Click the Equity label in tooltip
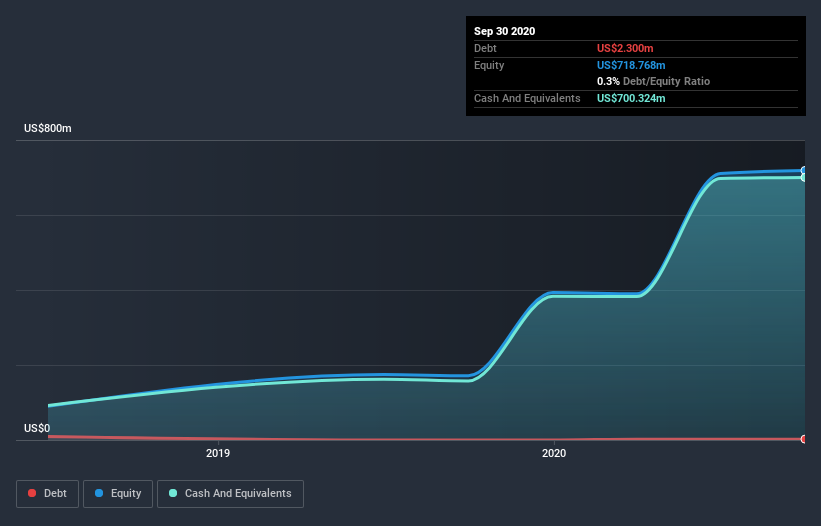 click(x=489, y=65)
